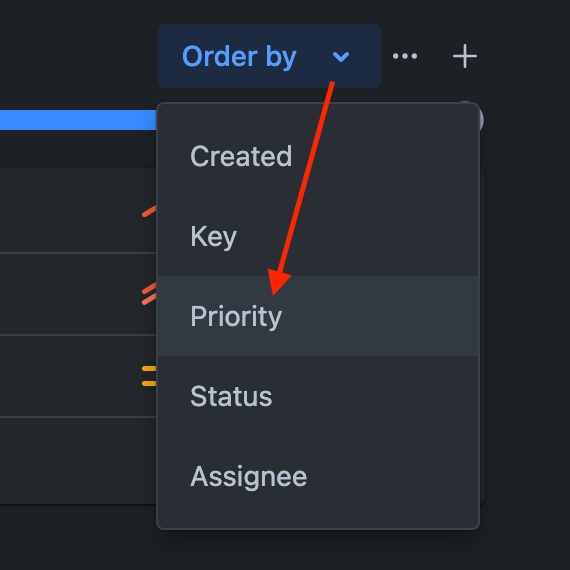Select the third issue row's blank area

(71, 376)
